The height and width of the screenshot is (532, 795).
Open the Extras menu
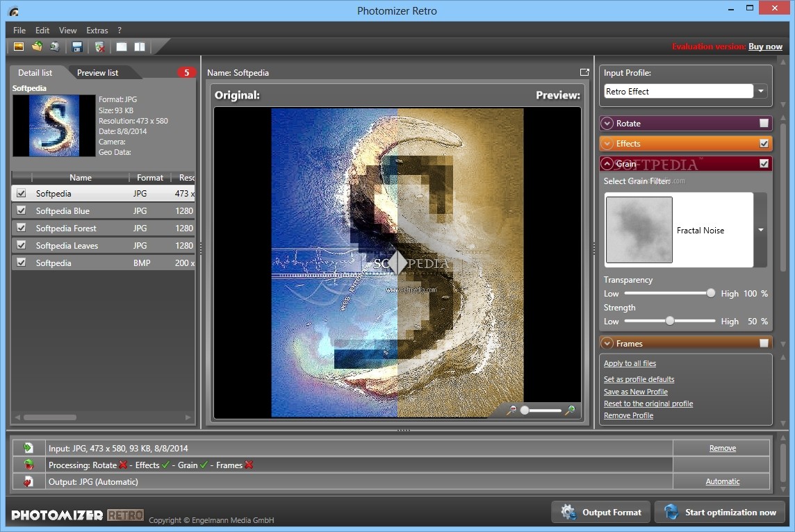97,31
